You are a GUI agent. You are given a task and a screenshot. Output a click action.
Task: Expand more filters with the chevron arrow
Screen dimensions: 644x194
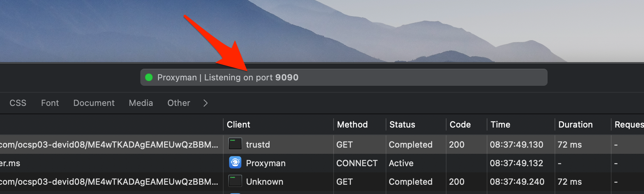point(206,103)
